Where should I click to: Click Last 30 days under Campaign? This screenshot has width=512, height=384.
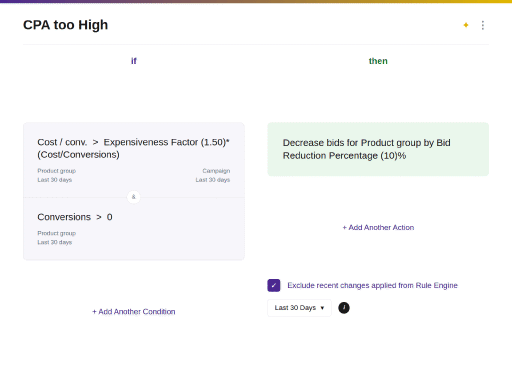click(x=213, y=180)
